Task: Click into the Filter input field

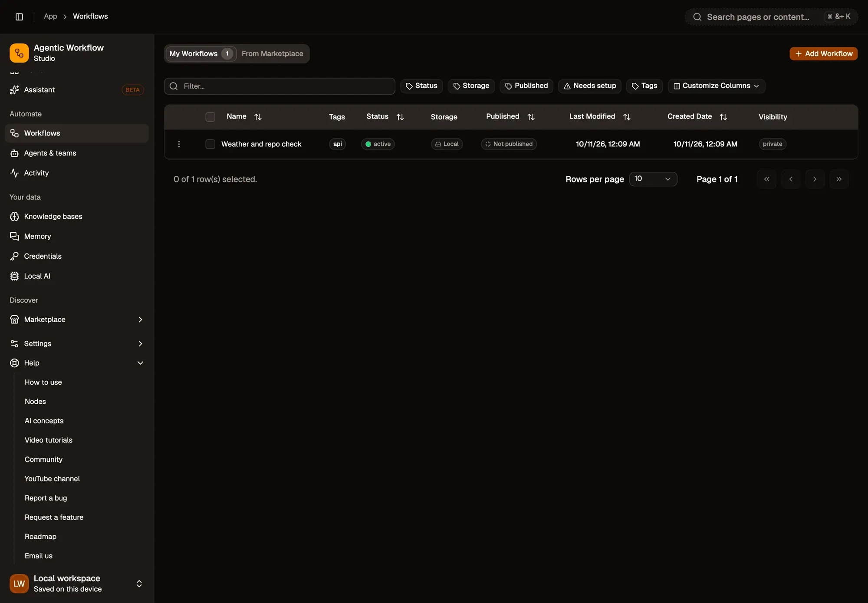Action: [x=279, y=86]
